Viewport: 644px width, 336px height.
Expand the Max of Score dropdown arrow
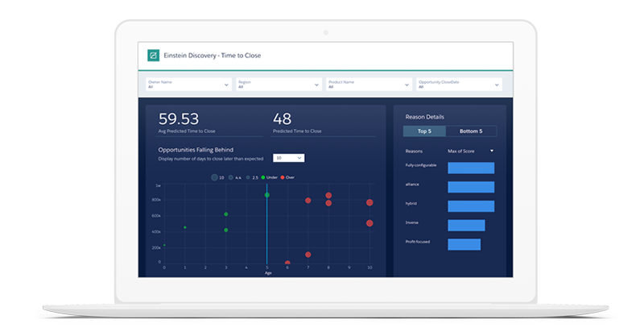click(x=492, y=151)
